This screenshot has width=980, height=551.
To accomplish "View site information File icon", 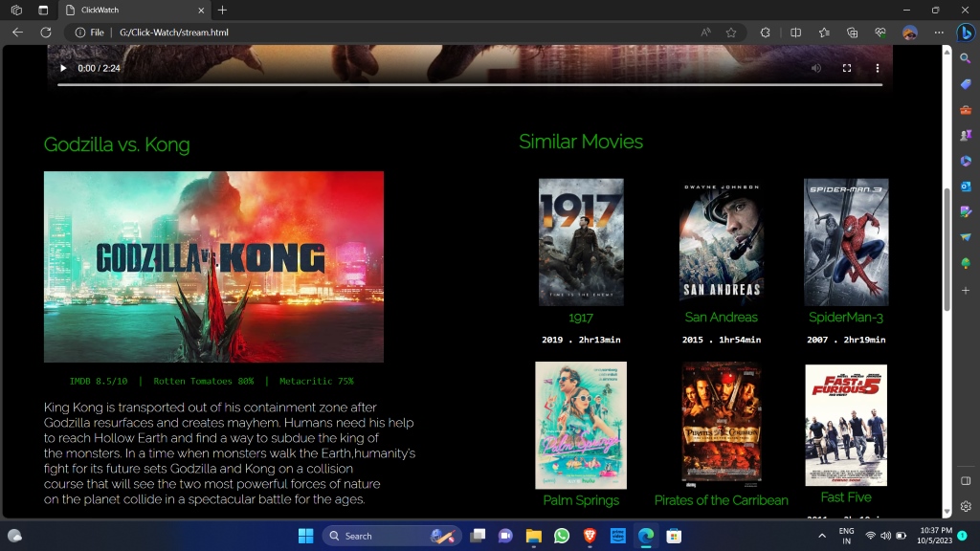I will (89, 33).
